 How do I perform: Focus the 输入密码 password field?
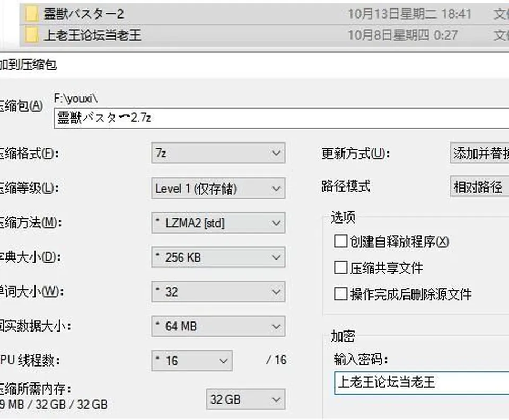coord(422,383)
